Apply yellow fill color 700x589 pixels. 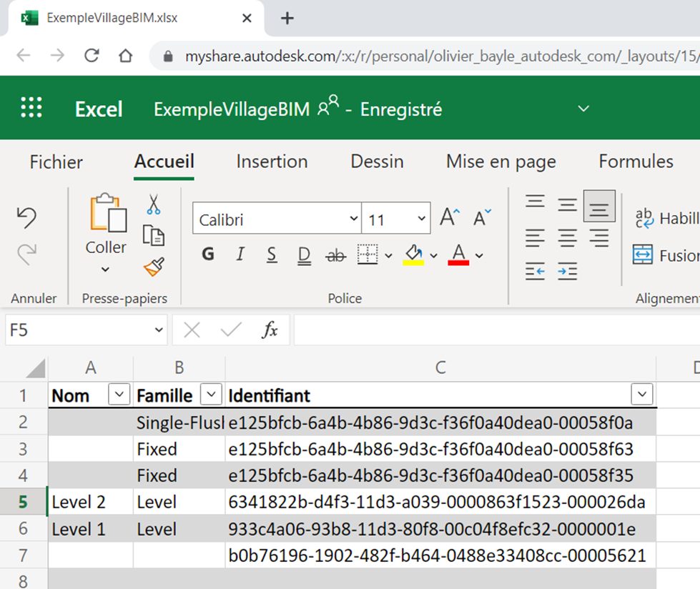point(413,255)
